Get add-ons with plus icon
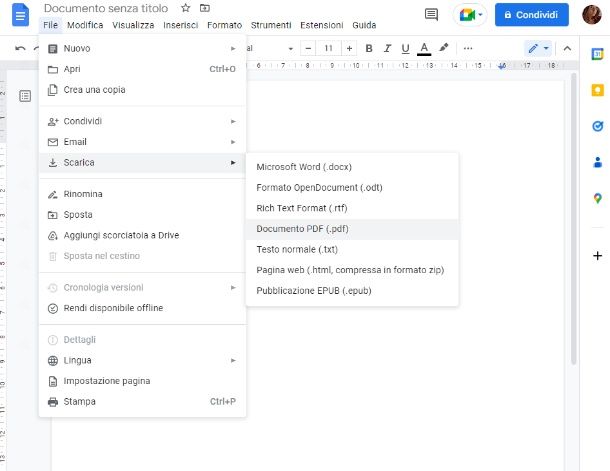610x471 pixels. pyautogui.click(x=598, y=256)
